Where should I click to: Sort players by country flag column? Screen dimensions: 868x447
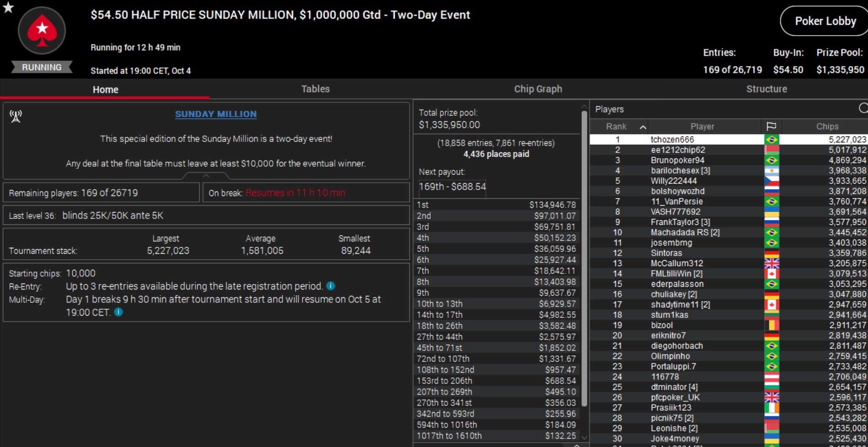[x=771, y=126]
